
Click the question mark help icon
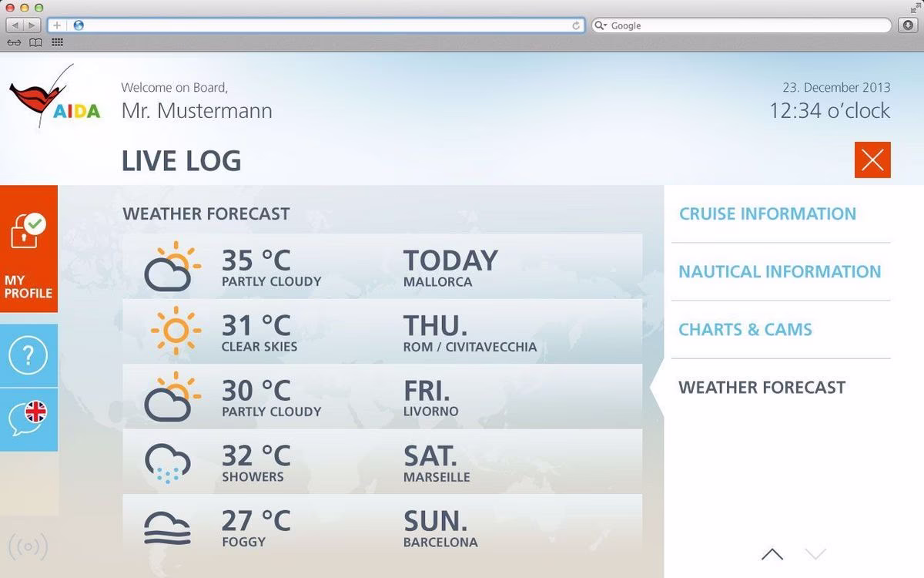point(28,355)
